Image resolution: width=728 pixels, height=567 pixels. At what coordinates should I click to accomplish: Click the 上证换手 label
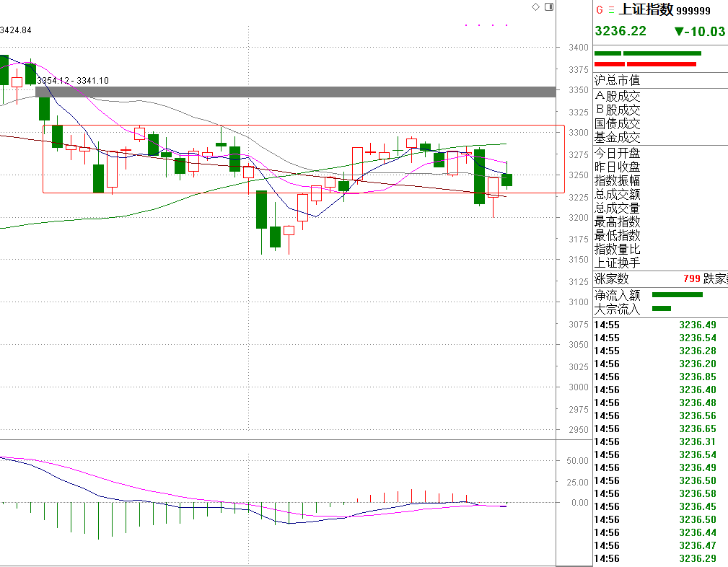click(618, 263)
